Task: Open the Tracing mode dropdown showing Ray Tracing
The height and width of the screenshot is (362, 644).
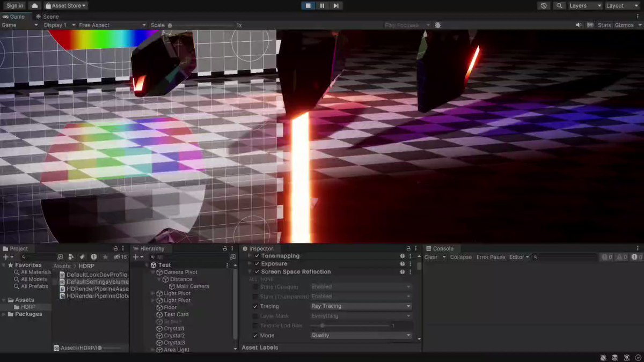Action: 360,306
